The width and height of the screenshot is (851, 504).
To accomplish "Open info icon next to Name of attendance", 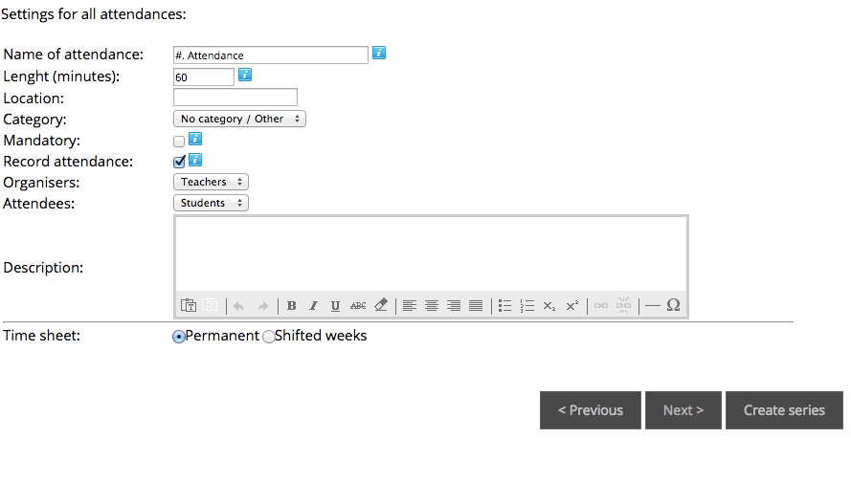I will pos(379,53).
